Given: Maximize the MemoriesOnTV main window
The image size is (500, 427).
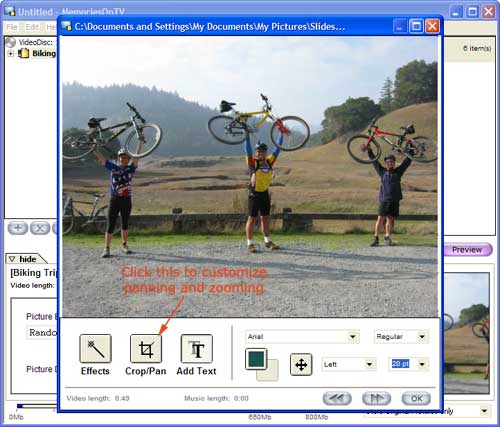Looking at the screenshot, I should point(472,12).
